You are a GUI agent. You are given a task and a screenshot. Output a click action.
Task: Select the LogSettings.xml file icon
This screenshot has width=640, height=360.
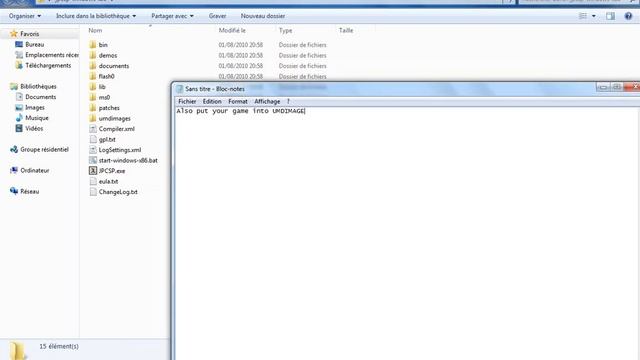(93, 150)
